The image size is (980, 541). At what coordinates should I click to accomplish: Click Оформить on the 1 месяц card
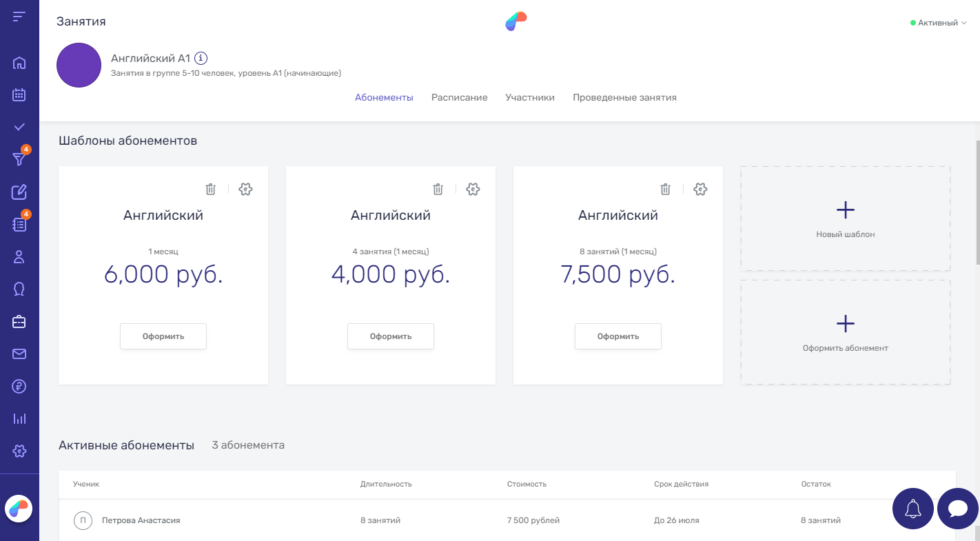point(163,336)
